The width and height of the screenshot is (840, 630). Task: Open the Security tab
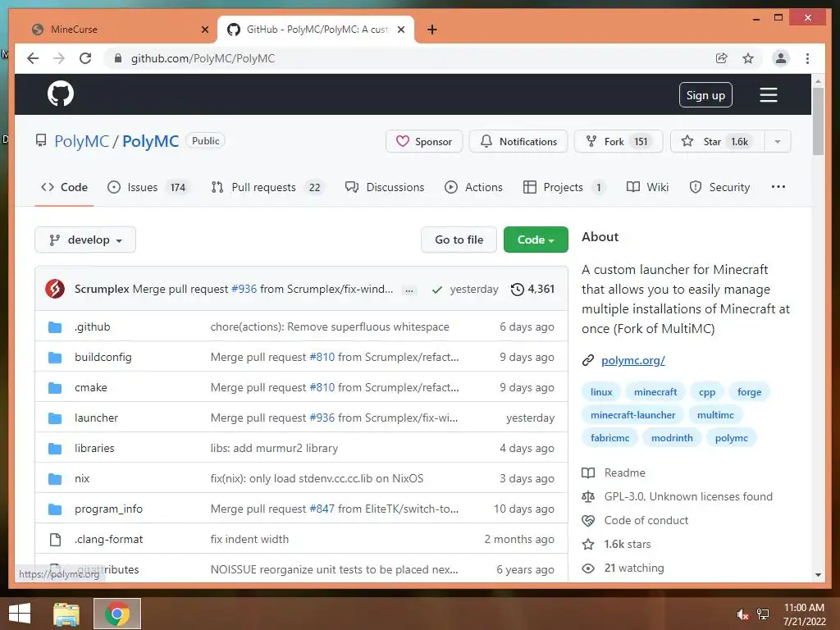pos(719,188)
